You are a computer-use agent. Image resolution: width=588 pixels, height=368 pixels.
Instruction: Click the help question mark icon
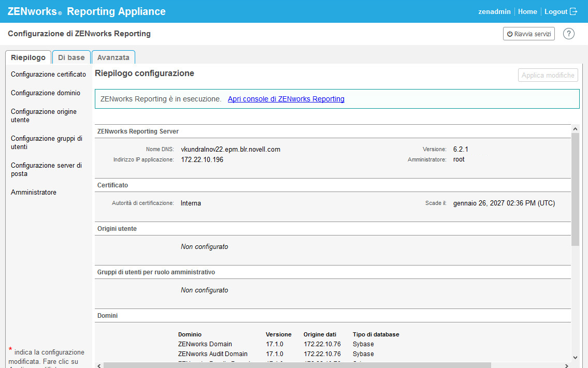(x=569, y=34)
